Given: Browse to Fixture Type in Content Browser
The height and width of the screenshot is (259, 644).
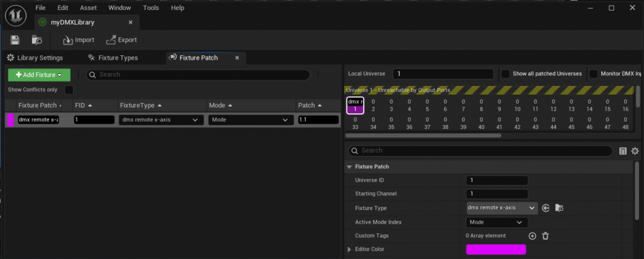Looking at the screenshot, I should coord(559,208).
